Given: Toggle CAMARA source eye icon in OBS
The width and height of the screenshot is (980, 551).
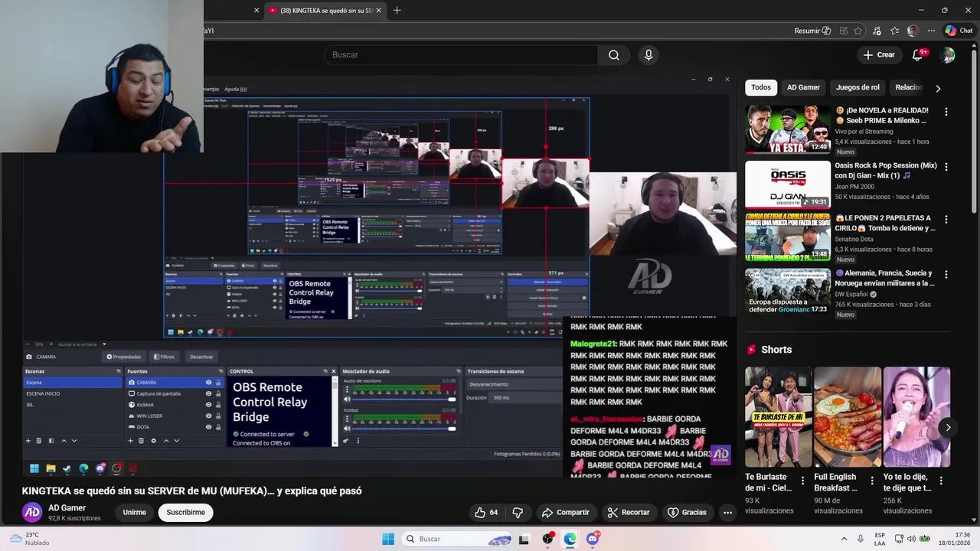Looking at the screenshot, I should pyautogui.click(x=208, y=383).
